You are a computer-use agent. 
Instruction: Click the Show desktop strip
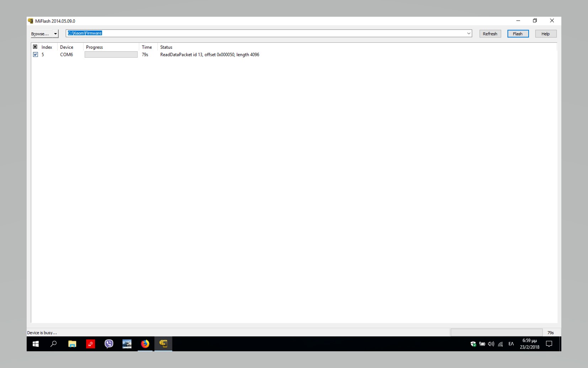click(x=560, y=344)
